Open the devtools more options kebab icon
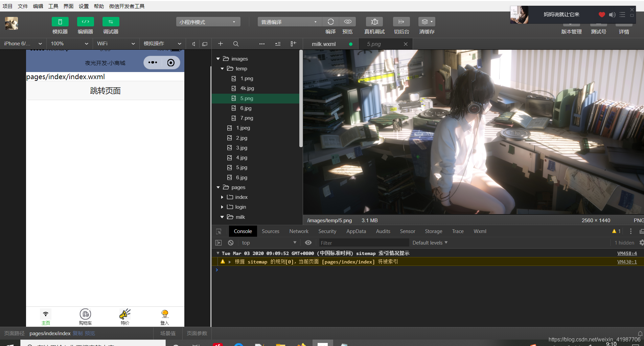Viewport: 644px width, 346px height. 631,231
